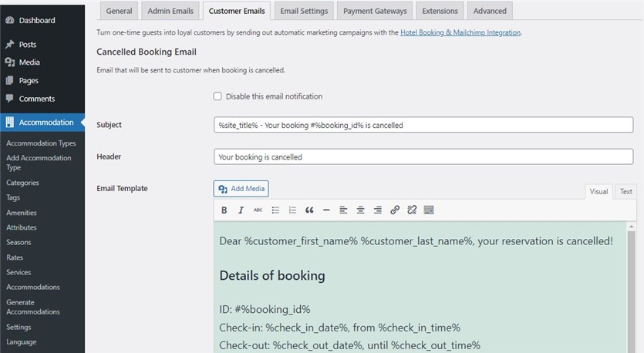Click the Accommodation menu icon

pyautogui.click(x=10, y=123)
